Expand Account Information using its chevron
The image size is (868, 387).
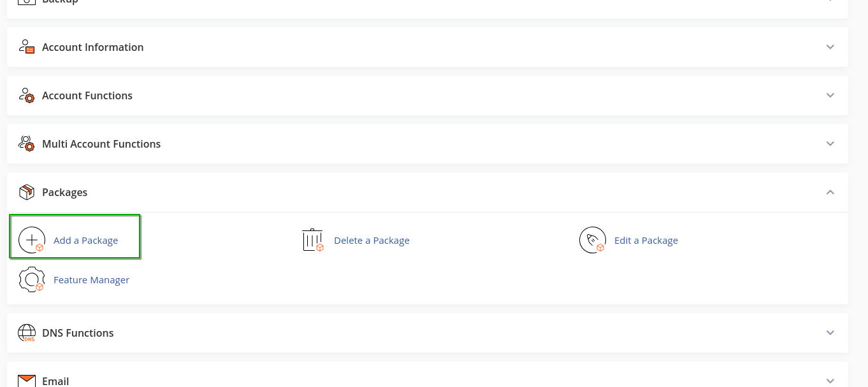[x=830, y=47]
